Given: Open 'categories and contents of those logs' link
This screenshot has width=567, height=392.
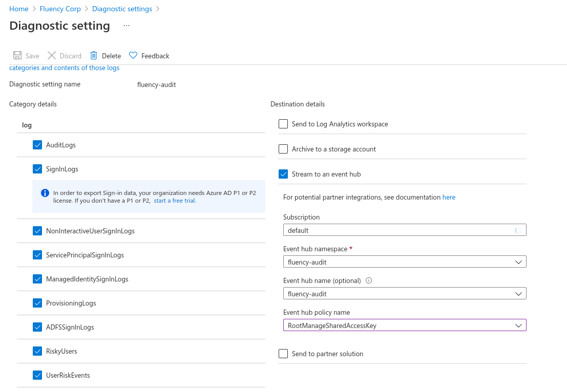Looking at the screenshot, I should coord(65,68).
